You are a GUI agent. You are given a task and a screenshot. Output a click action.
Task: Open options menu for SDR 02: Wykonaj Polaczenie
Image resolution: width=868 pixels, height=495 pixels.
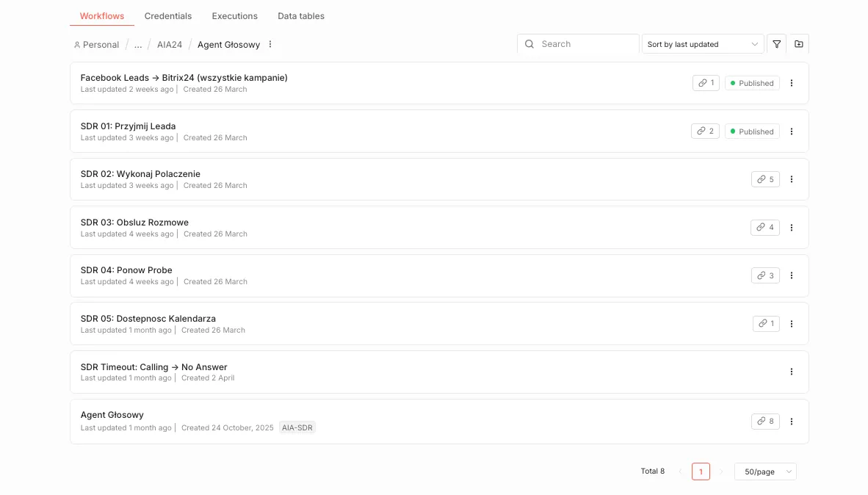(x=792, y=179)
